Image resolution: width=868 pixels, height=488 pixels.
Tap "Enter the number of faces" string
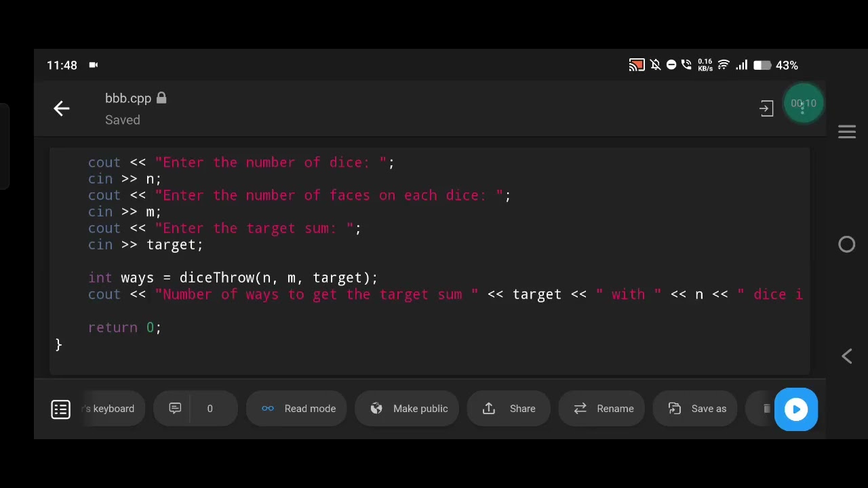[329, 195]
